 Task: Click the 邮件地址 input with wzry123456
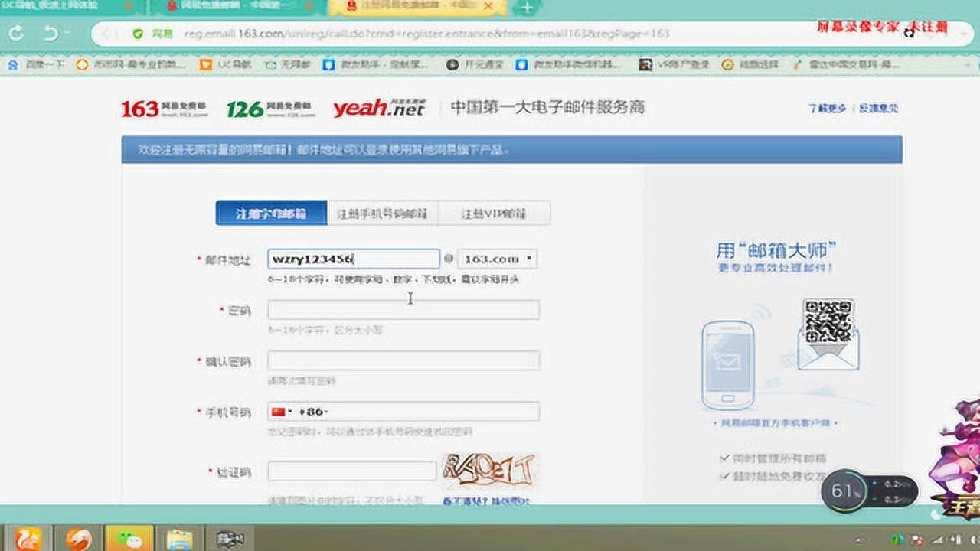click(354, 259)
